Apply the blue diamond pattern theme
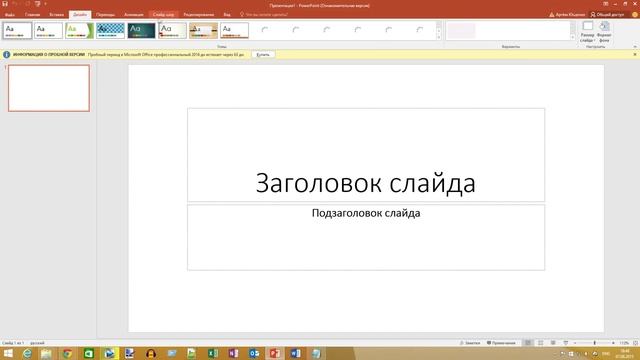640x360 pixels. (111, 31)
